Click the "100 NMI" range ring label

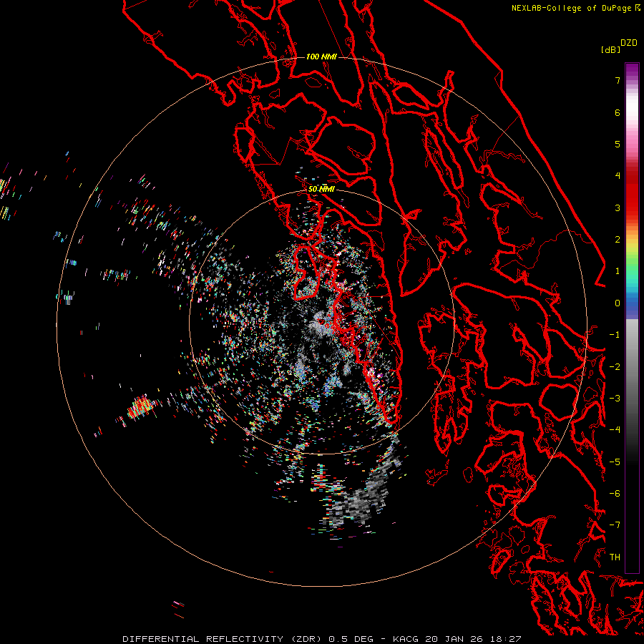pyautogui.click(x=321, y=57)
